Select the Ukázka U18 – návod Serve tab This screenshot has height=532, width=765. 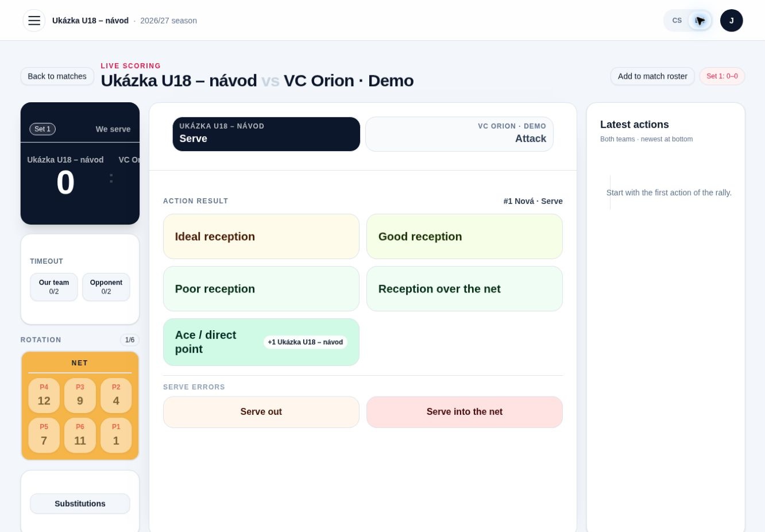point(266,134)
